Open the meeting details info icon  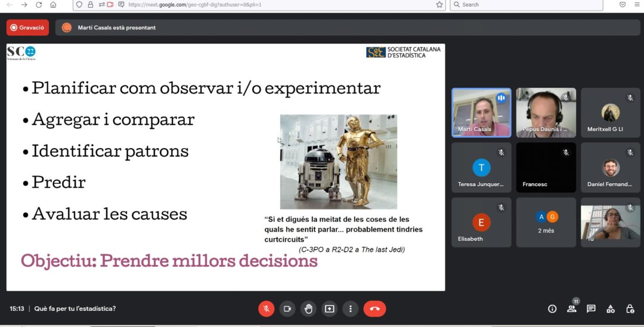pos(552,309)
